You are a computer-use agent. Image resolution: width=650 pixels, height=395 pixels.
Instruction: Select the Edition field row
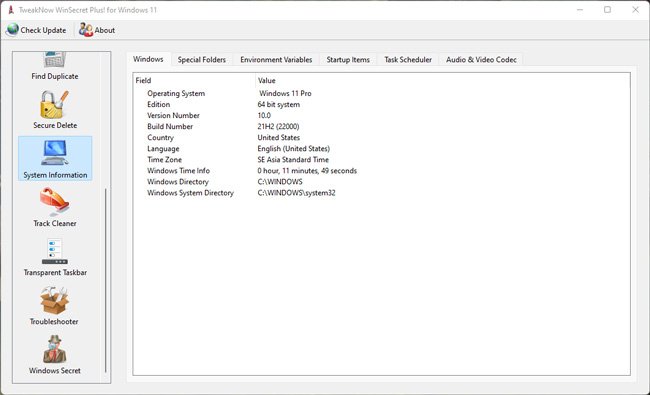click(x=381, y=104)
